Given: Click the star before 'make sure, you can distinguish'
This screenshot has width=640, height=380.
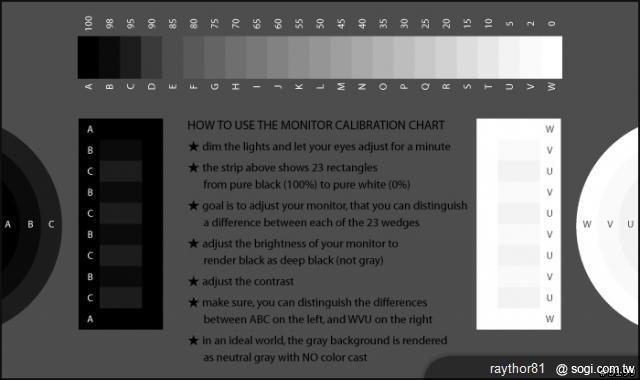Looking at the screenshot, I should tap(193, 303).
